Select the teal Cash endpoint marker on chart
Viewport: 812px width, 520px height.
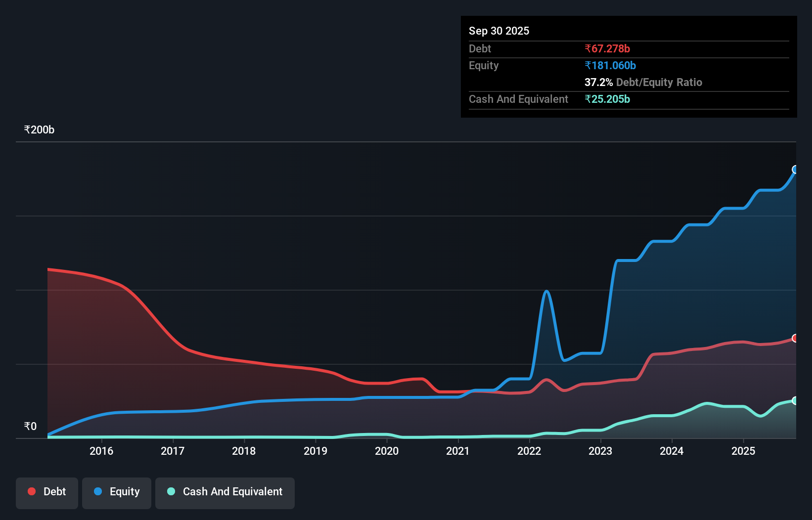[795, 400]
